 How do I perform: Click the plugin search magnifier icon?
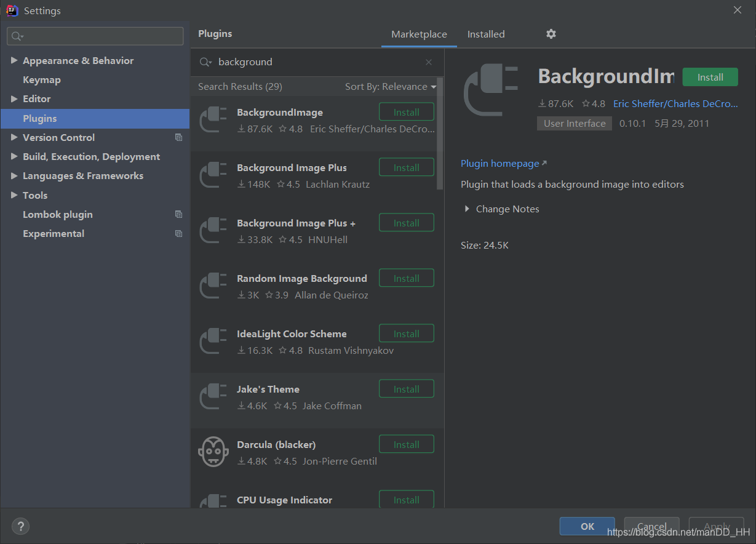[205, 62]
